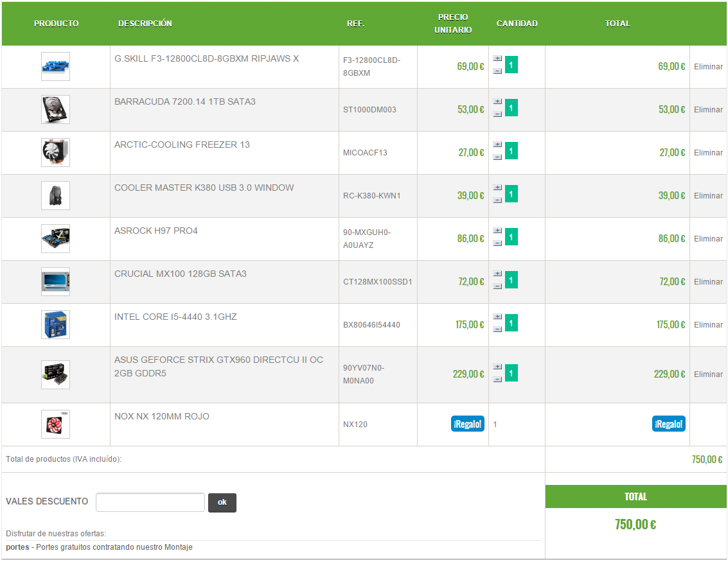Select reference text ST1000DM003
The width and height of the screenshot is (728, 562).
tap(369, 110)
